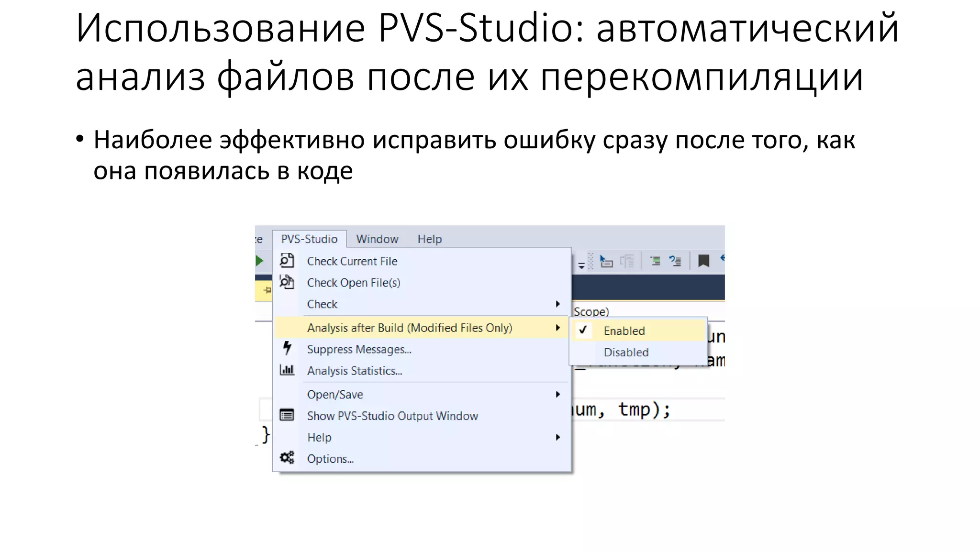This screenshot has height=551, width=980.
Task: Choose Show PVS-Studio Output Window
Action: click(422, 416)
